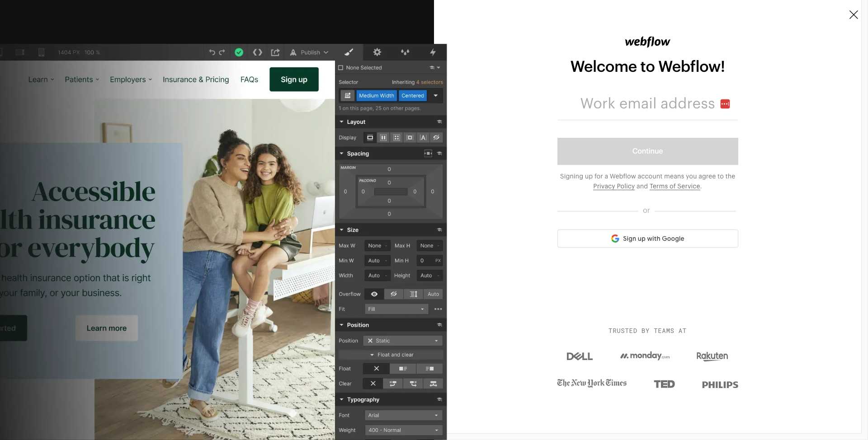Set Display to Grid
The height and width of the screenshot is (440, 868).
[x=396, y=137]
